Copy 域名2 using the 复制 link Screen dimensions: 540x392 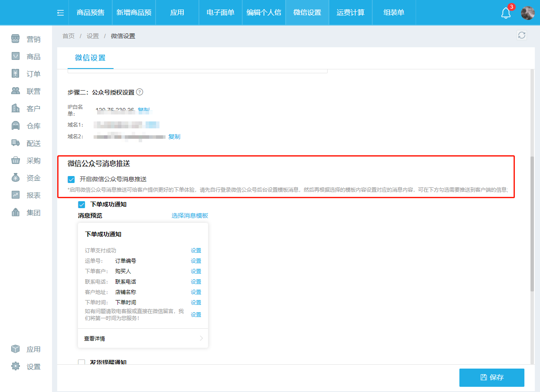tap(174, 137)
